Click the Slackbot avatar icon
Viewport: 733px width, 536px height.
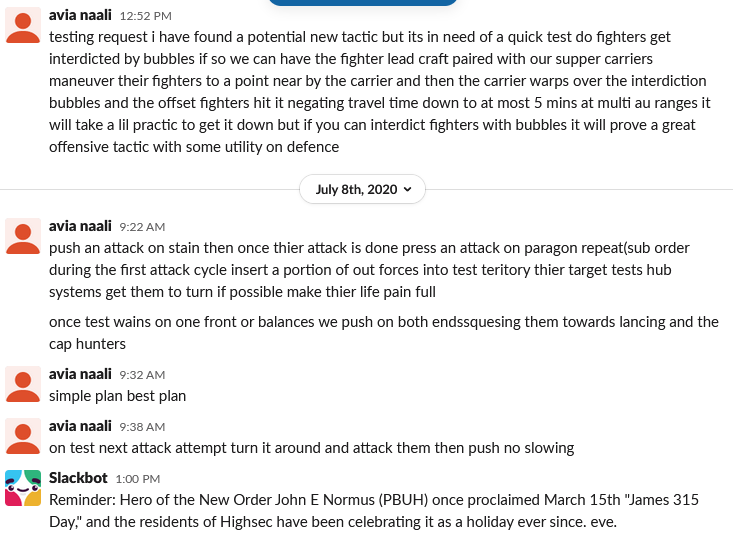pos(23,488)
